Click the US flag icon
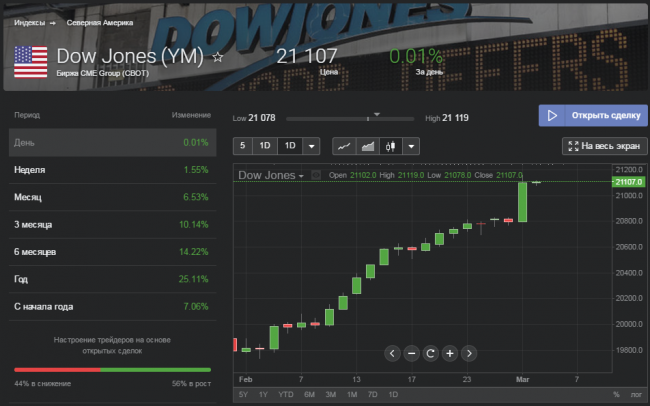 31,62
